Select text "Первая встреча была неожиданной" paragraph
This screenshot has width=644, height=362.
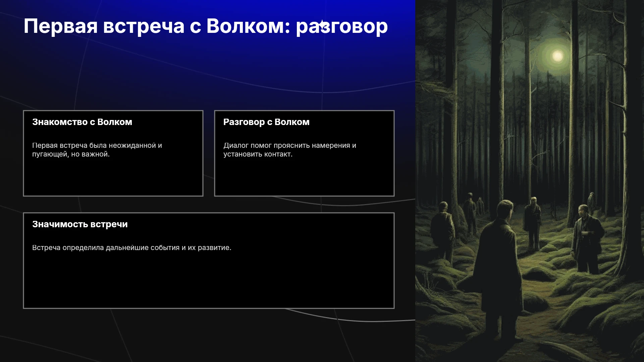97,150
